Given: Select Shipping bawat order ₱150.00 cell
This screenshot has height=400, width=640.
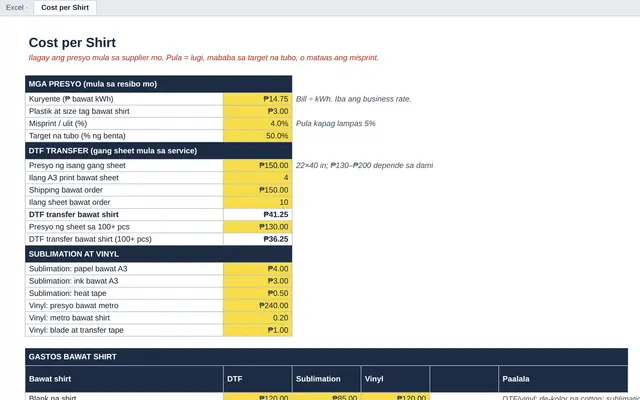Looking at the screenshot, I should coord(258,190).
